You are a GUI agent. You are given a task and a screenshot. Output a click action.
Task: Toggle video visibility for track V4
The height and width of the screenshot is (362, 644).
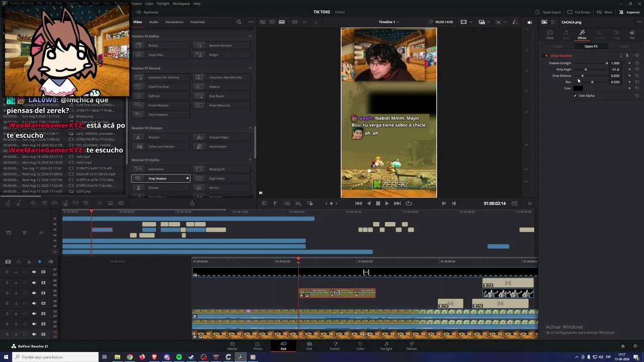pyautogui.click(x=43, y=303)
